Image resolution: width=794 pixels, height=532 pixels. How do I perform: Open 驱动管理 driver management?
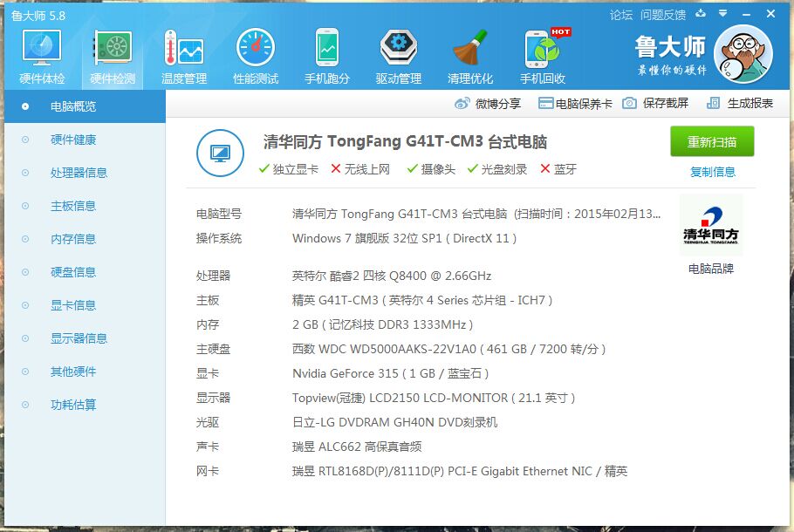(399, 57)
